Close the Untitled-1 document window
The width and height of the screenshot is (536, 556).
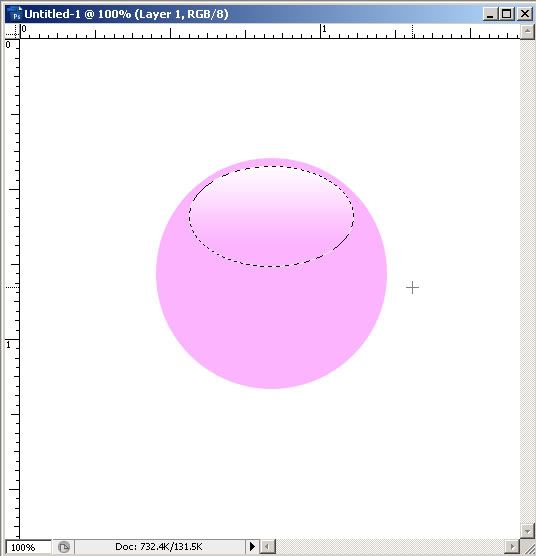525,14
